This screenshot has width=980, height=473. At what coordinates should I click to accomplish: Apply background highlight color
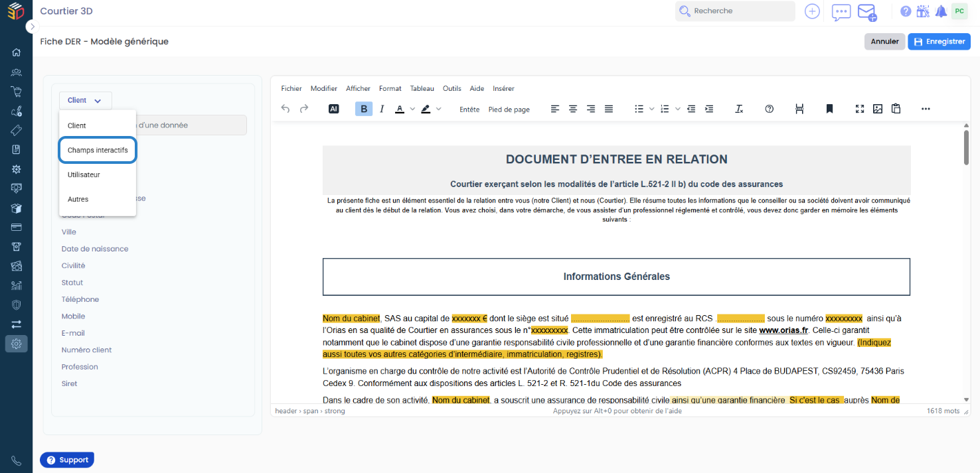[426, 109]
